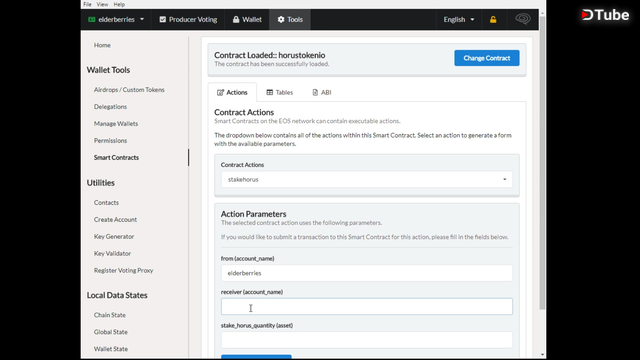Click the DTube logo

605,15
